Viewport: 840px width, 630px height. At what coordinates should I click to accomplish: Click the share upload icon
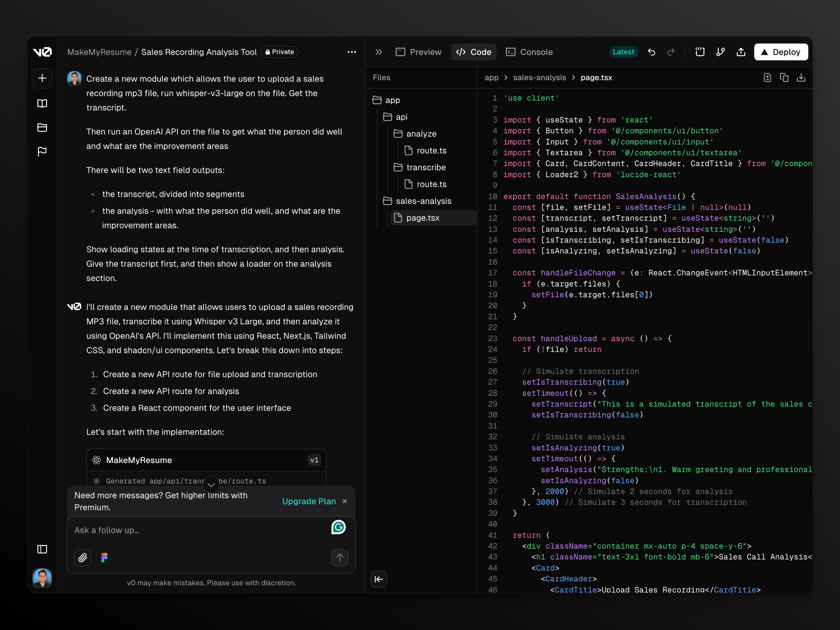click(741, 52)
